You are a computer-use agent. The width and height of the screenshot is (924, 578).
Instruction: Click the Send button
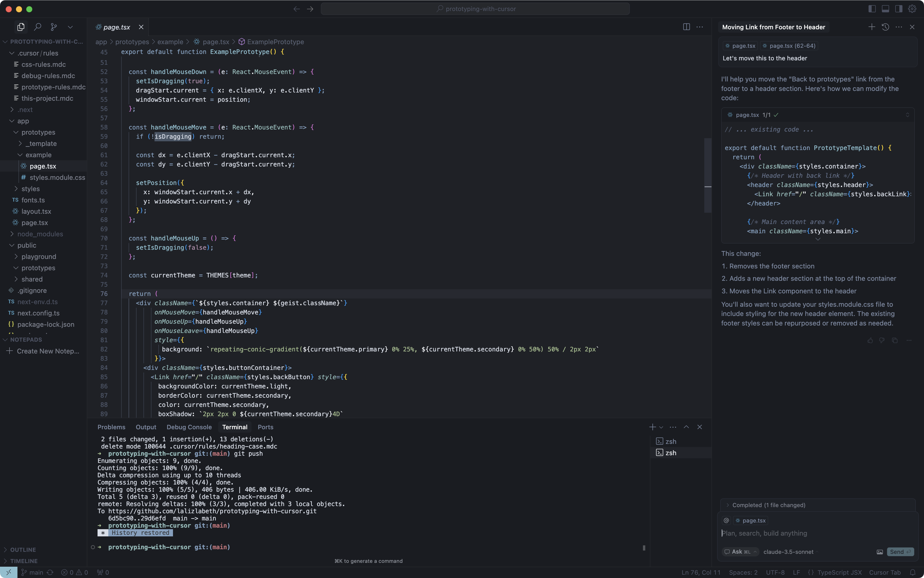point(900,552)
